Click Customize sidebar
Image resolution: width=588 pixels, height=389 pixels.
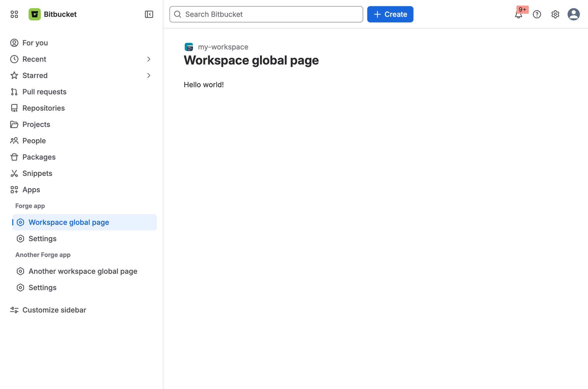[81, 310]
